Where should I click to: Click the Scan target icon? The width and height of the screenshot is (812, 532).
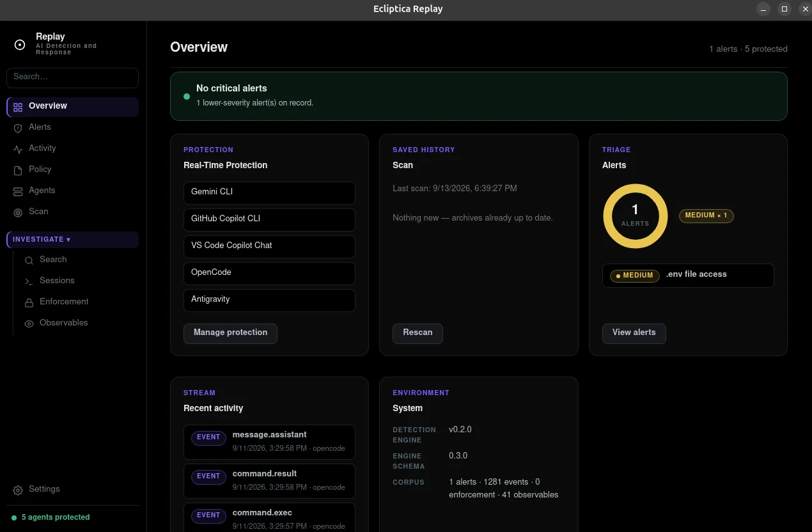18,212
